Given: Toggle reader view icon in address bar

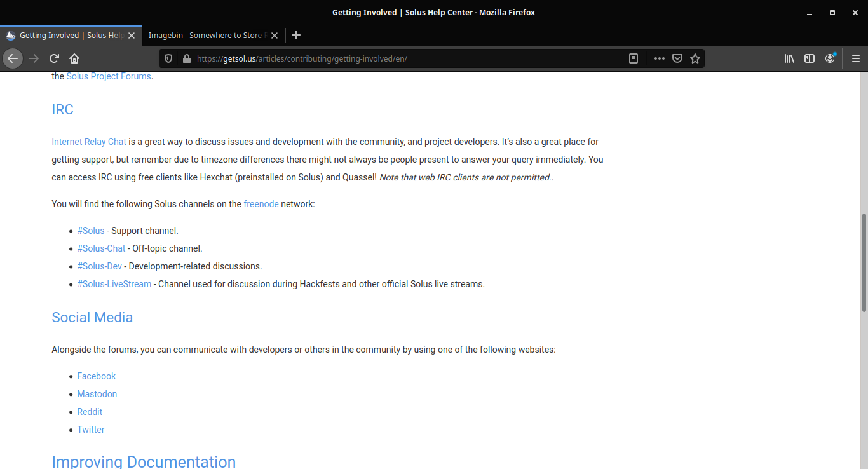Looking at the screenshot, I should point(634,58).
